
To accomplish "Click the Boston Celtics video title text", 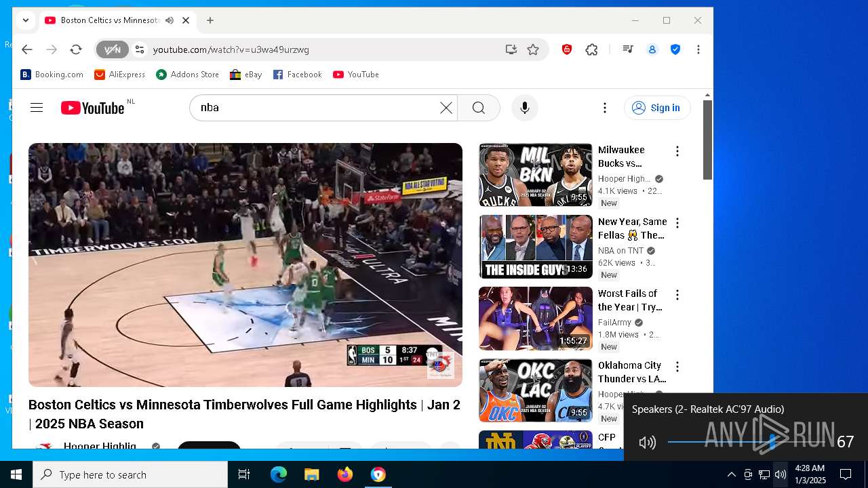I will pos(244,414).
